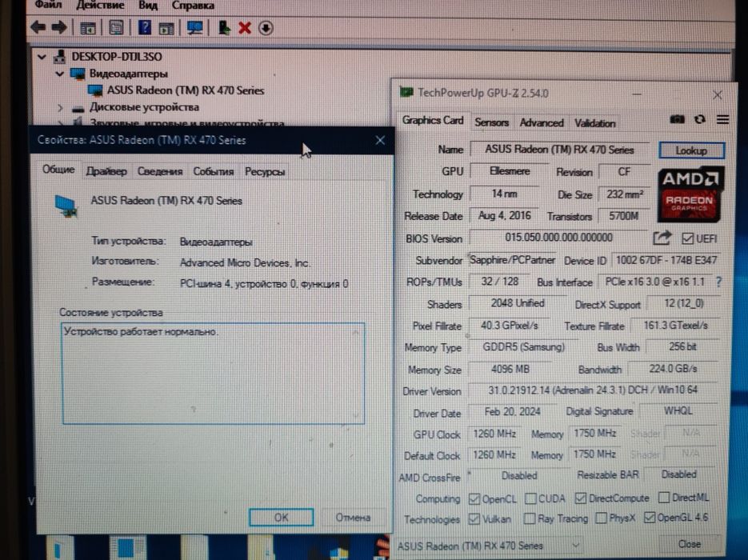Select the Graphics Card tab

[433, 121]
